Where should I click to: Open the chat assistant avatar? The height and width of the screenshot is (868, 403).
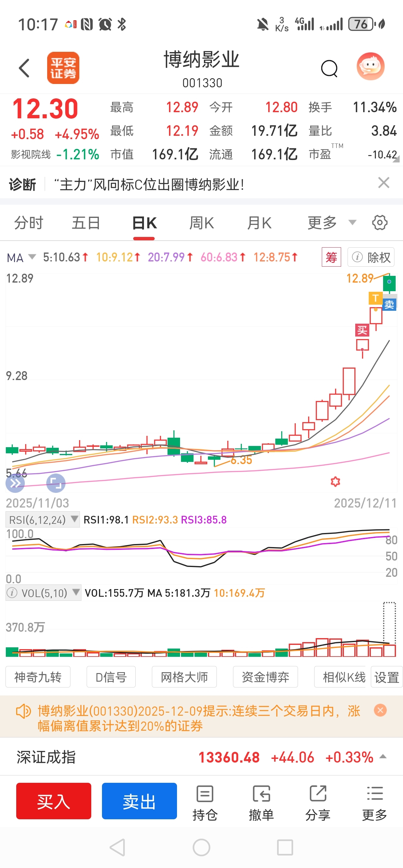pos(370,67)
